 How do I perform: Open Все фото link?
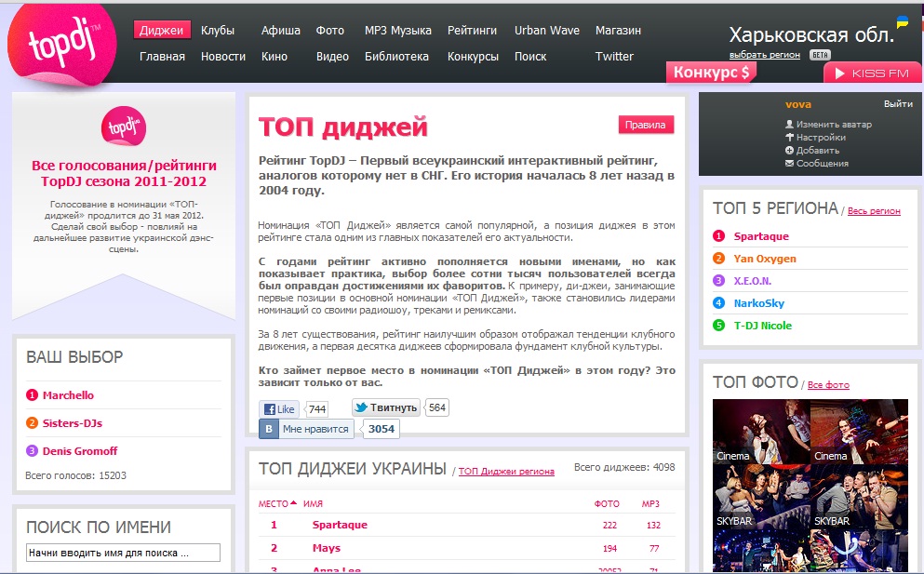pos(828,385)
